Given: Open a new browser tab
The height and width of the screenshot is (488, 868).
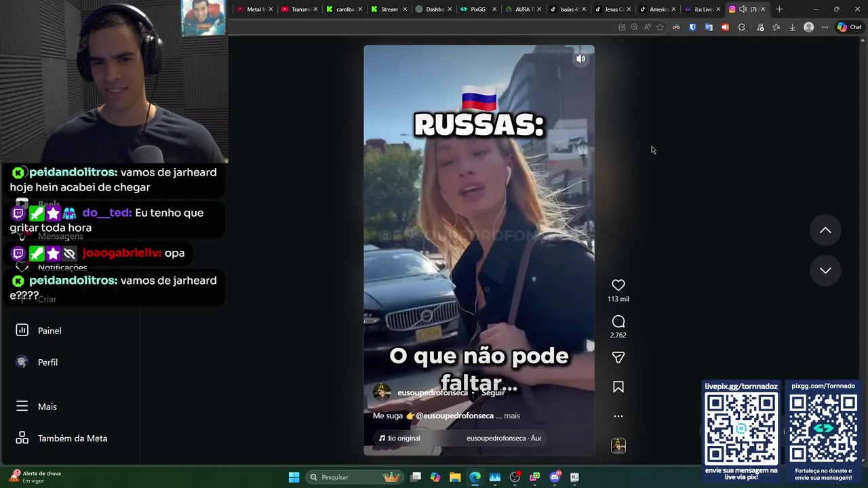Looking at the screenshot, I should pyautogui.click(x=779, y=9).
